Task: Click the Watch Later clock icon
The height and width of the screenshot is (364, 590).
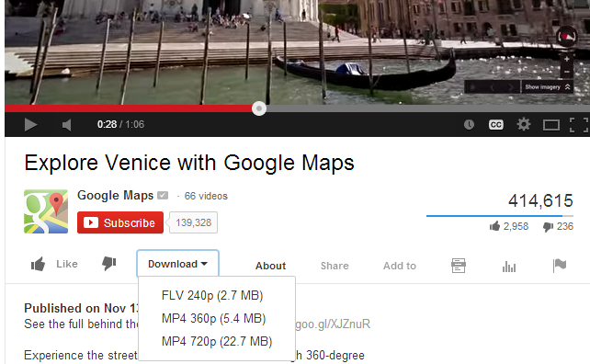Action: pos(469,125)
